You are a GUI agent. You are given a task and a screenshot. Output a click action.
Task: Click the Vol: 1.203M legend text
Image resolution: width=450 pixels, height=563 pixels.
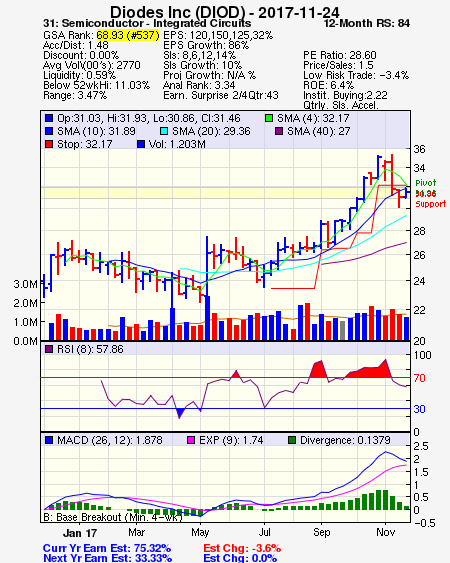(x=177, y=144)
